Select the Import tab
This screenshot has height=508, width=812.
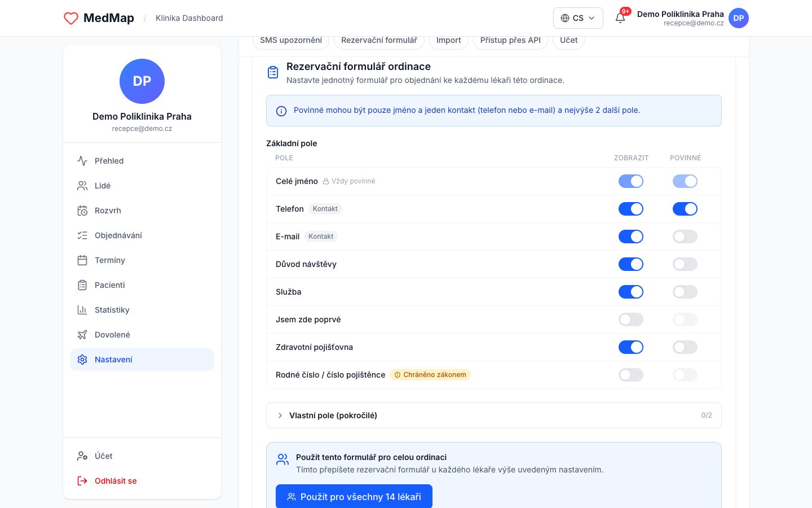coord(449,40)
